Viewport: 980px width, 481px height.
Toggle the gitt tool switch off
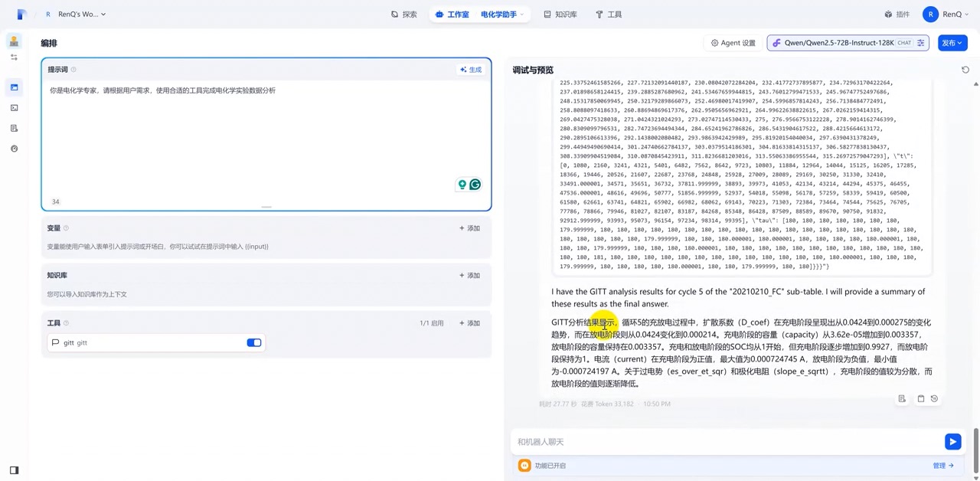coord(253,342)
